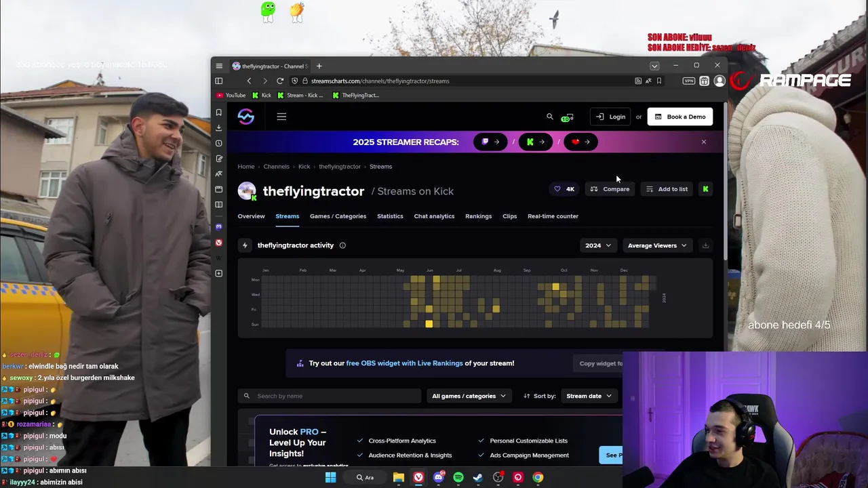The width and height of the screenshot is (868, 488).
Task: Click the Channels breadcrumb link
Action: tap(276, 167)
